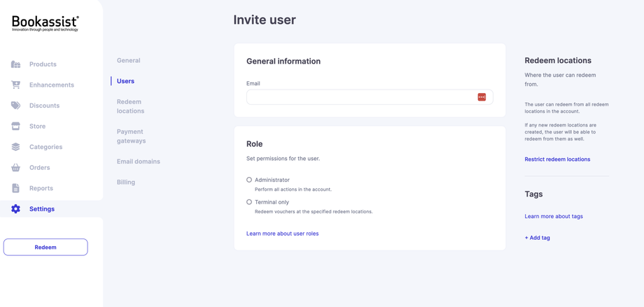Image resolution: width=644 pixels, height=307 pixels.
Task: Click the Enhancements cart icon
Action: [x=15, y=85]
